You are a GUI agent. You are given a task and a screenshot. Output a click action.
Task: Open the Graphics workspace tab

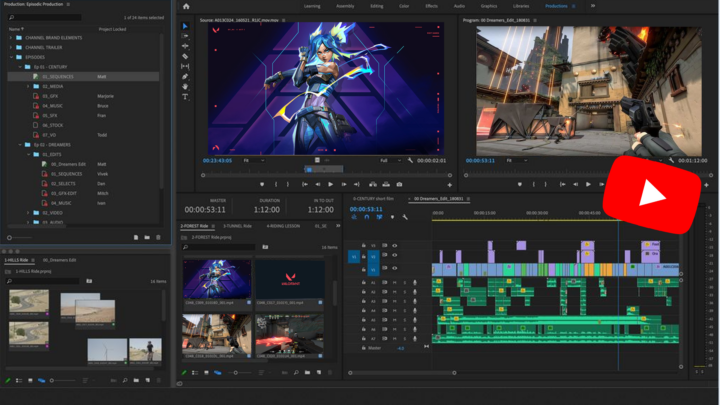489,6
